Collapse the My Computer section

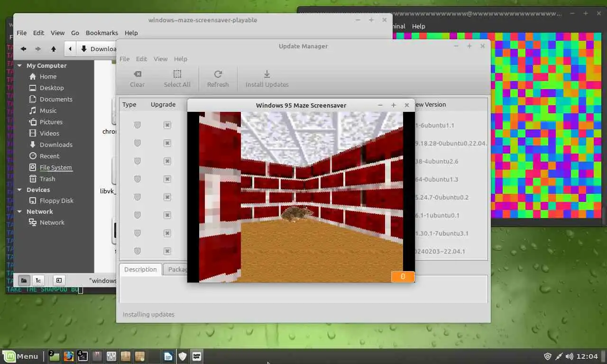(x=19, y=66)
